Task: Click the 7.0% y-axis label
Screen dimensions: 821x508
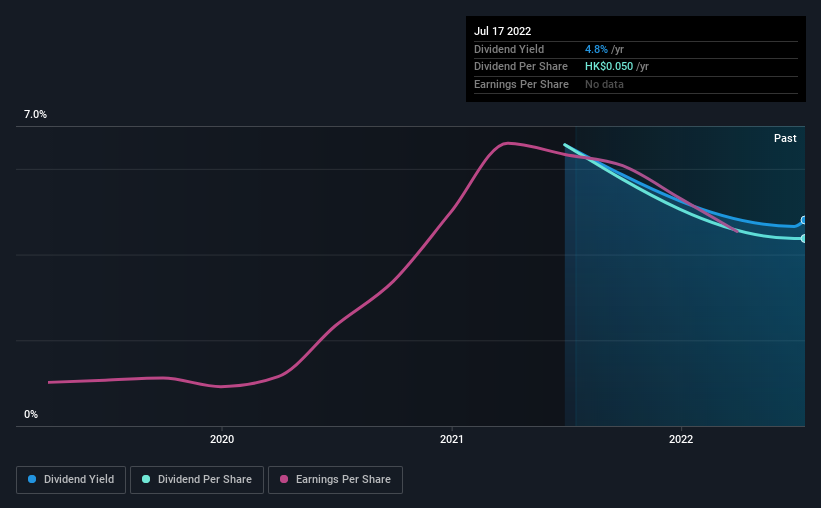Action: (x=35, y=114)
